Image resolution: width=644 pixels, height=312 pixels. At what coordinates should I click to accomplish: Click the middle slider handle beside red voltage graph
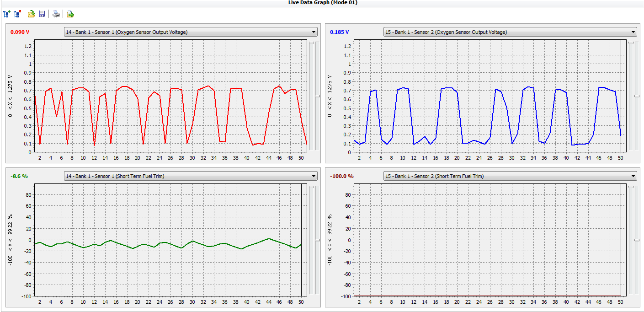(x=317, y=96)
